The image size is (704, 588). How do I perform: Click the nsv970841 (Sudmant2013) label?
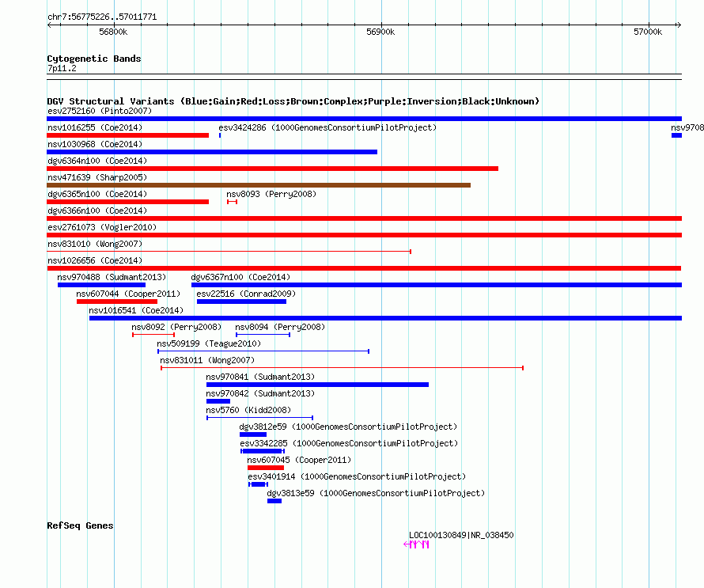[x=260, y=377]
